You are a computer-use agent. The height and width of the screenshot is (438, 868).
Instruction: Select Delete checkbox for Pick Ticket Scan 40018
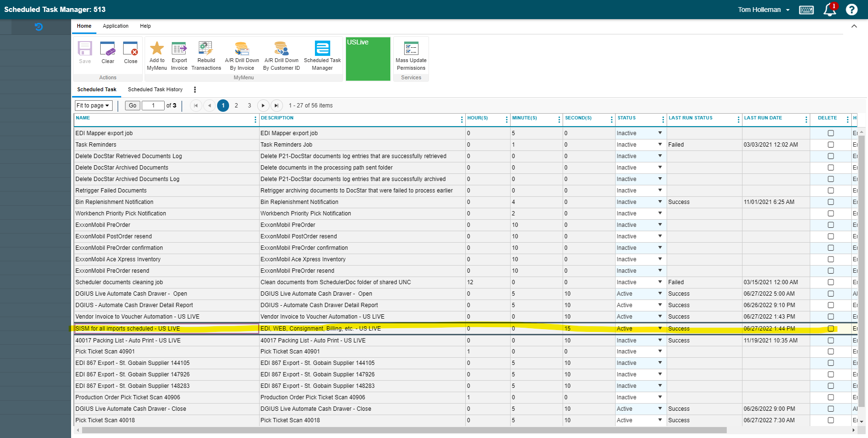point(831,420)
